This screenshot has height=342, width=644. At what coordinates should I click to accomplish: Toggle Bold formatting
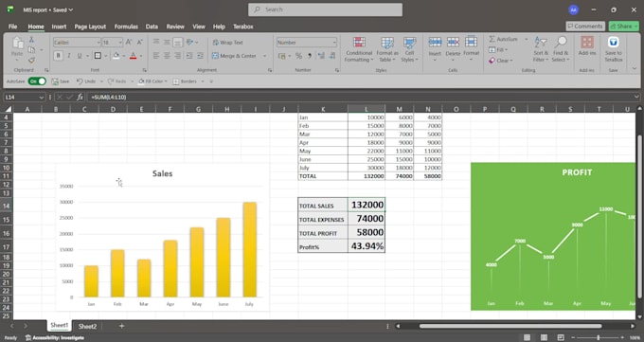coord(58,56)
